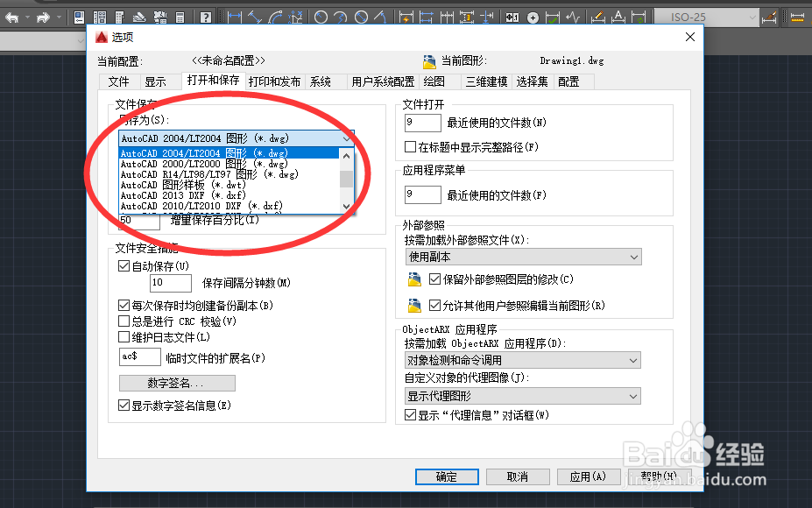Select the Ordinate dimension tool
The width and height of the screenshot is (812, 508).
tap(295, 17)
